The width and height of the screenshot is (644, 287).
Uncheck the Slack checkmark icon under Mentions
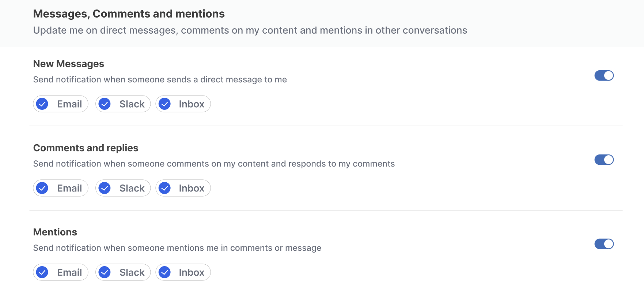click(x=105, y=272)
